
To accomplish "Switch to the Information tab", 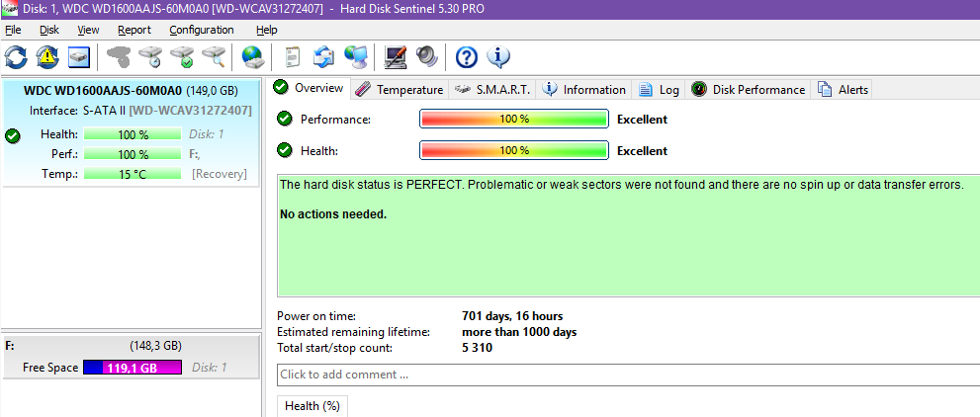I will tap(583, 89).
